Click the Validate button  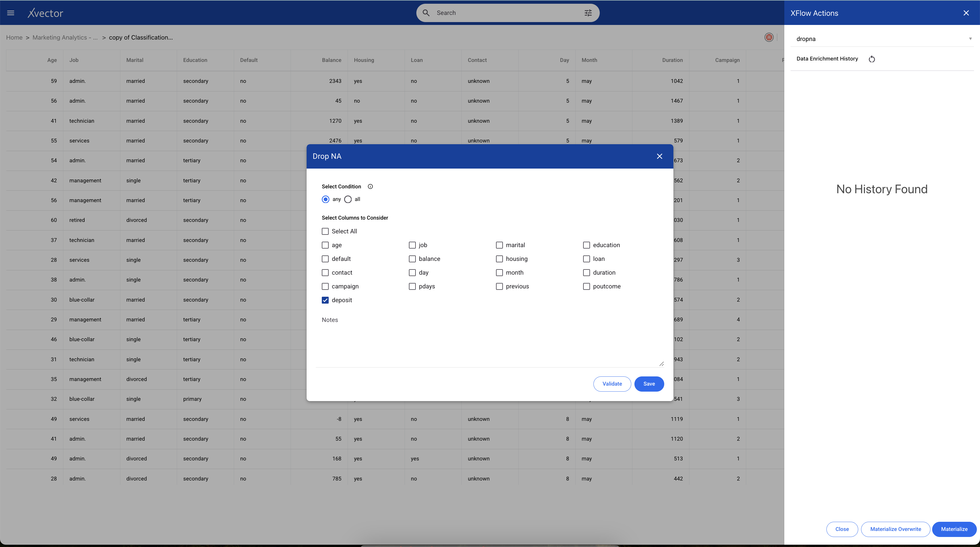point(612,384)
